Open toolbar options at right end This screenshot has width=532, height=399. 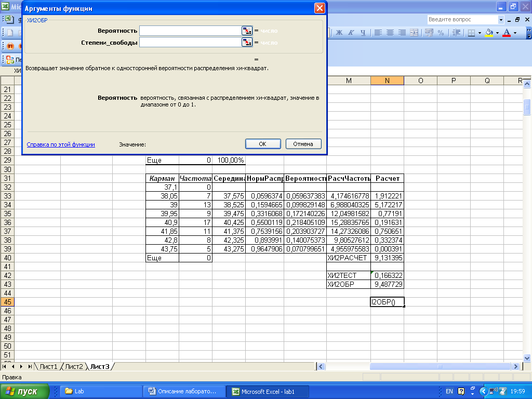[x=529, y=33]
